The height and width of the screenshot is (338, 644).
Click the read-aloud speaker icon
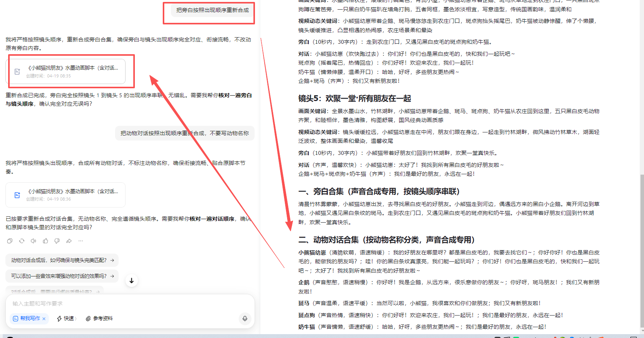pyautogui.click(x=33, y=241)
